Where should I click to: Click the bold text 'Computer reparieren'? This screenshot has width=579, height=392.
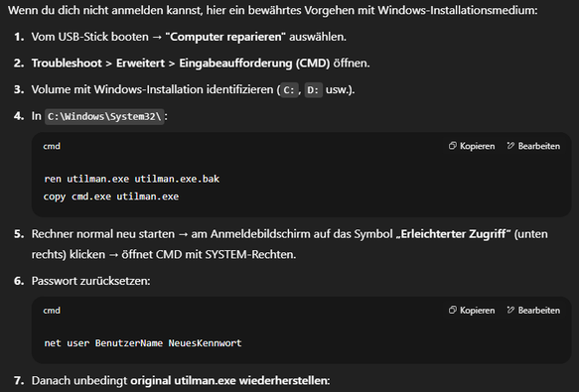[x=225, y=37]
